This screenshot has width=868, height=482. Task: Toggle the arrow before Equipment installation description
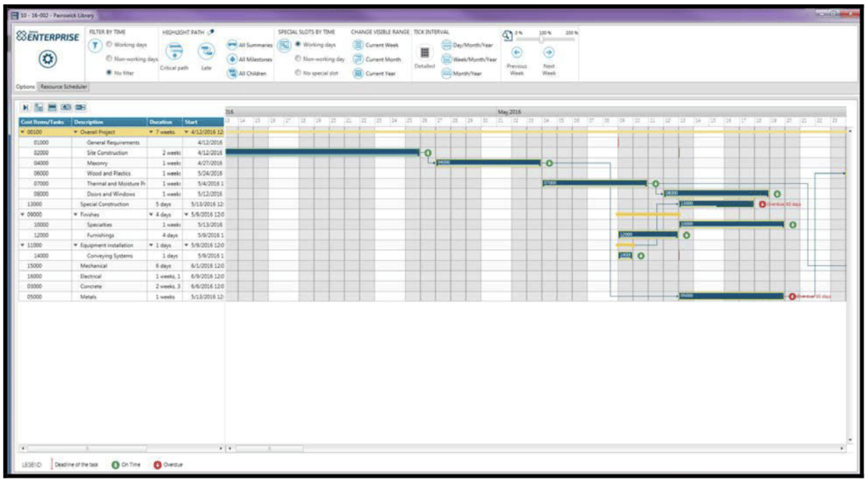point(75,245)
